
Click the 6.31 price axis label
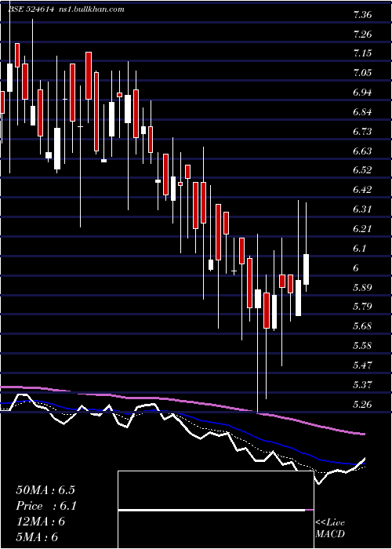tap(362, 209)
